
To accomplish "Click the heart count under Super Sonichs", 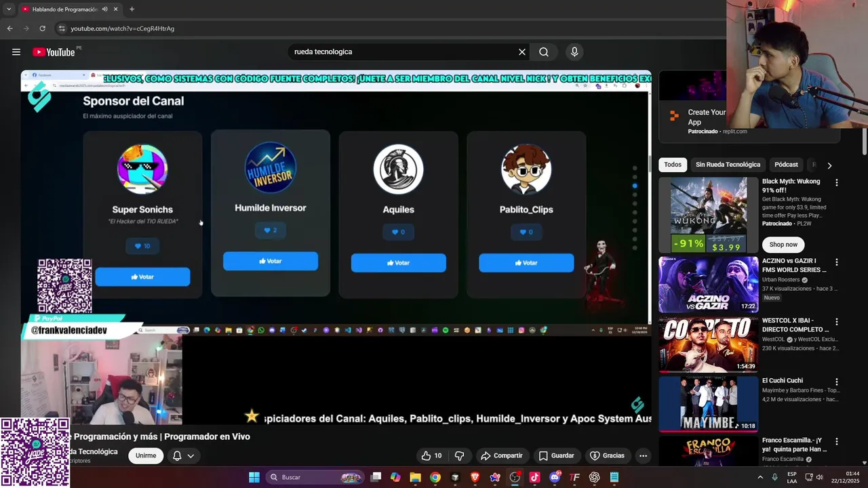I will click(142, 246).
